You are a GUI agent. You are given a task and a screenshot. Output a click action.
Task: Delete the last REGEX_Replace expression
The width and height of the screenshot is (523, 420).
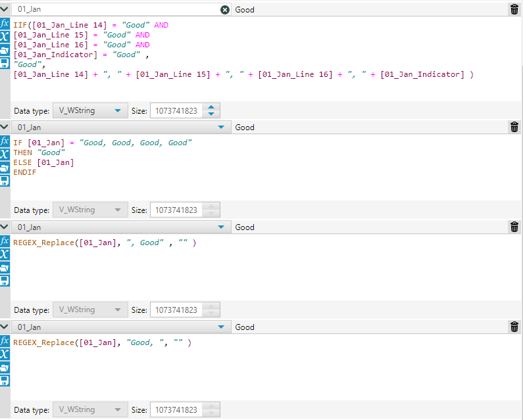coord(514,327)
